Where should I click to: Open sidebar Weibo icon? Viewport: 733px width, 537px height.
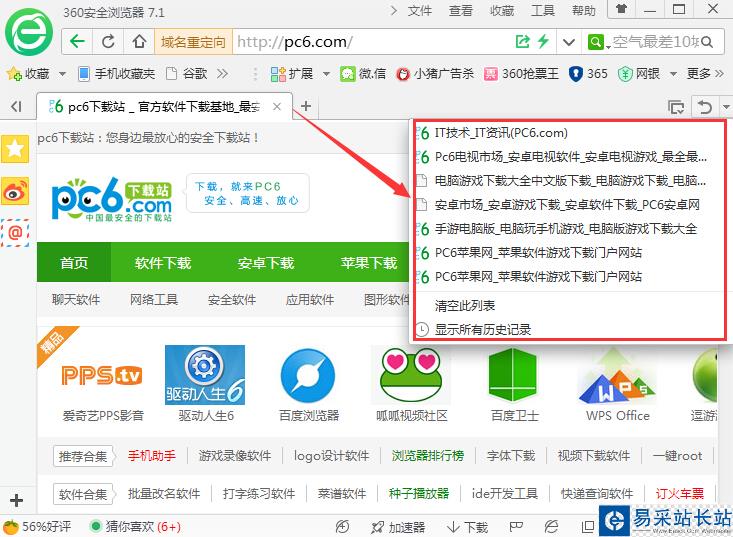click(x=15, y=191)
